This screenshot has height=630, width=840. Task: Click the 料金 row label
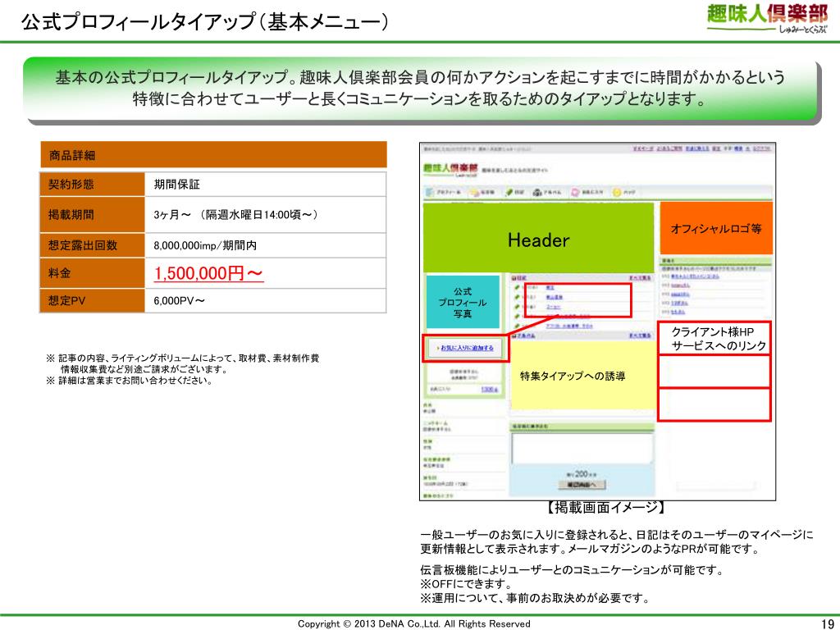pyautogui.click(x=92, y=273)
